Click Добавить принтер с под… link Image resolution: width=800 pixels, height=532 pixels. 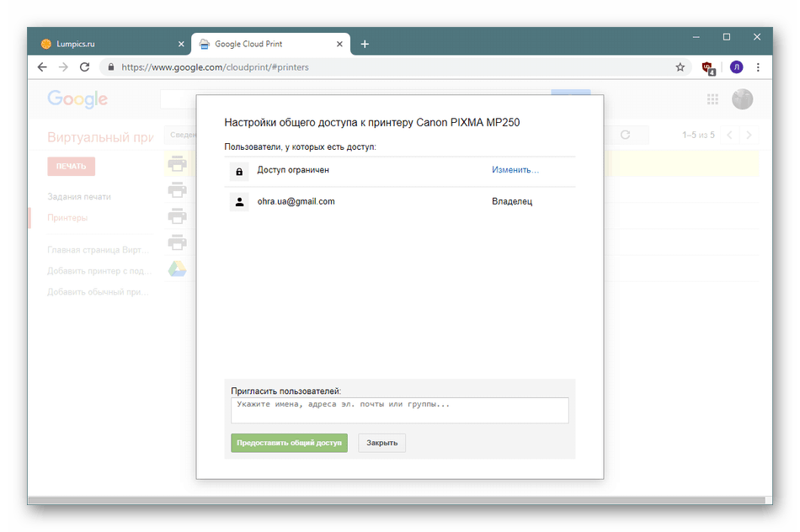pos(99,271)
